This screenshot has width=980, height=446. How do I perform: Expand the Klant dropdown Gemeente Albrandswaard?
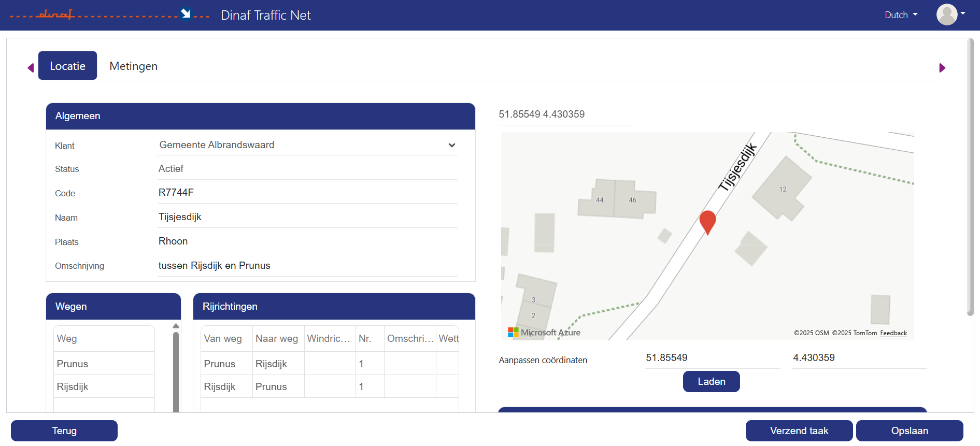(308, 145)
